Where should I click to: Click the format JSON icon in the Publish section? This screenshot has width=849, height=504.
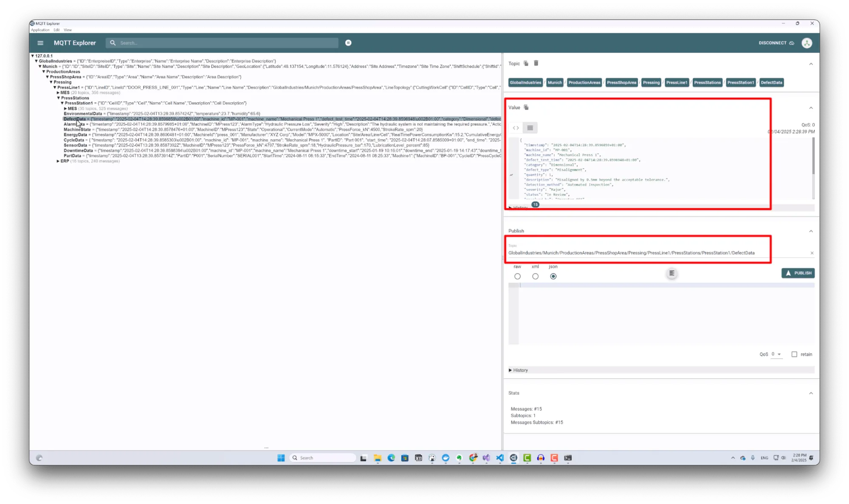point(671,273)
